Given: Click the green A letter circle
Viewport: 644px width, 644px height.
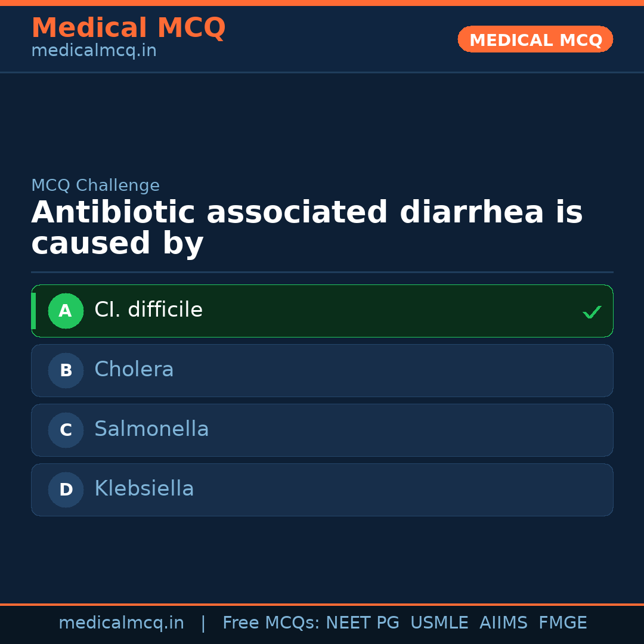Looking at the screenshot, I should point(66,311).
